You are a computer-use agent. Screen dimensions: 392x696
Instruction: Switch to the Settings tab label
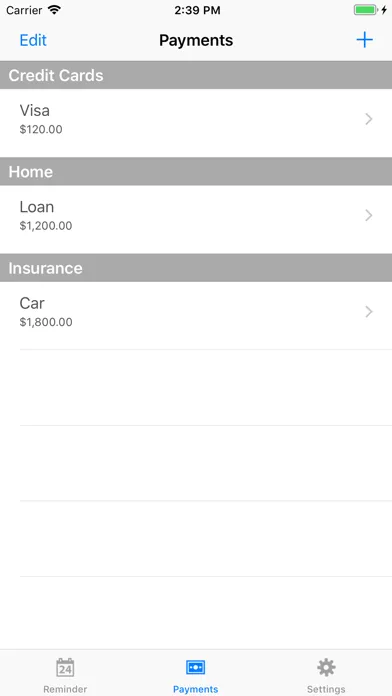[x=326, y=689]
